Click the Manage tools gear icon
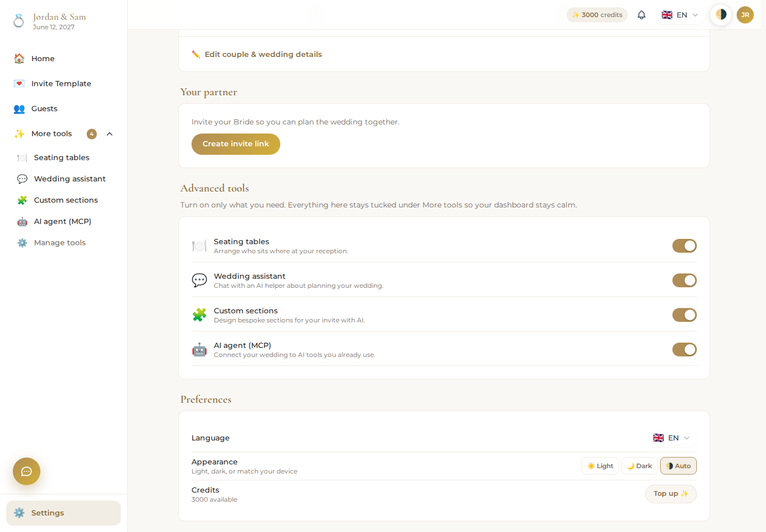 (22, 243)
